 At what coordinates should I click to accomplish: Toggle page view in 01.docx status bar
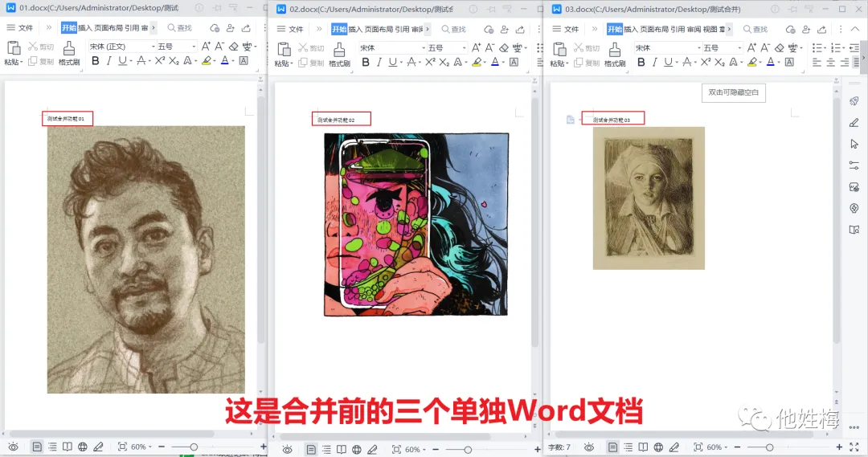click(37, 447)
